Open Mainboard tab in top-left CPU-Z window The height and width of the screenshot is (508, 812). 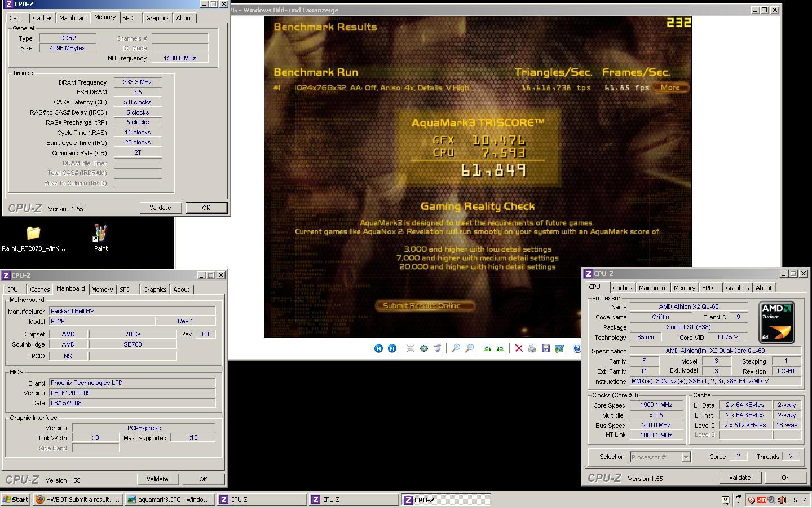pyautogui.click(x=73, y=18)
